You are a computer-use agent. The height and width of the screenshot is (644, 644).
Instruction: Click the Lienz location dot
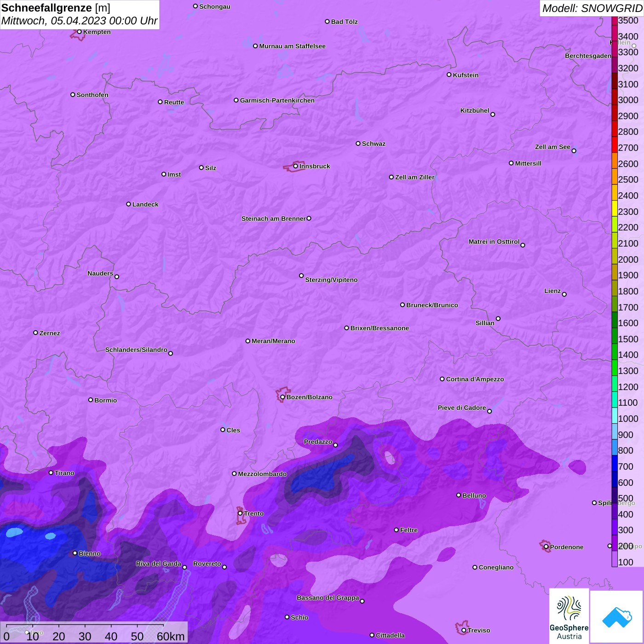564,294
